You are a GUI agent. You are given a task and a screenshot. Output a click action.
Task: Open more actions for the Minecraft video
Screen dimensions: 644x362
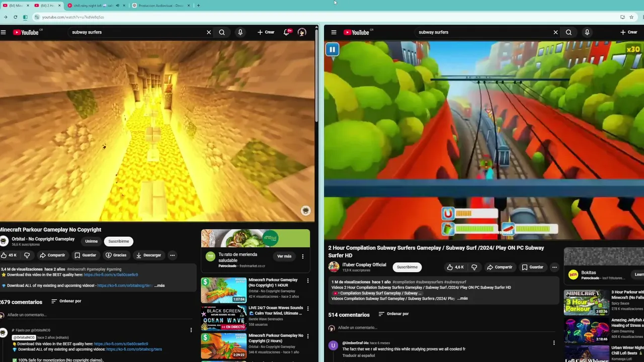[172, 255]
